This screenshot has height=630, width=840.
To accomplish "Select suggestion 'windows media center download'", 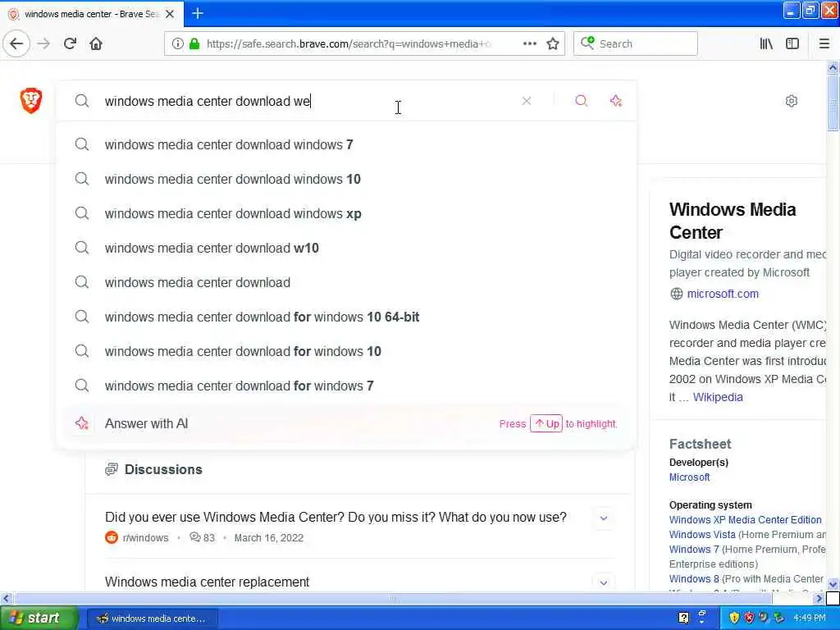I will click(347, 282).
